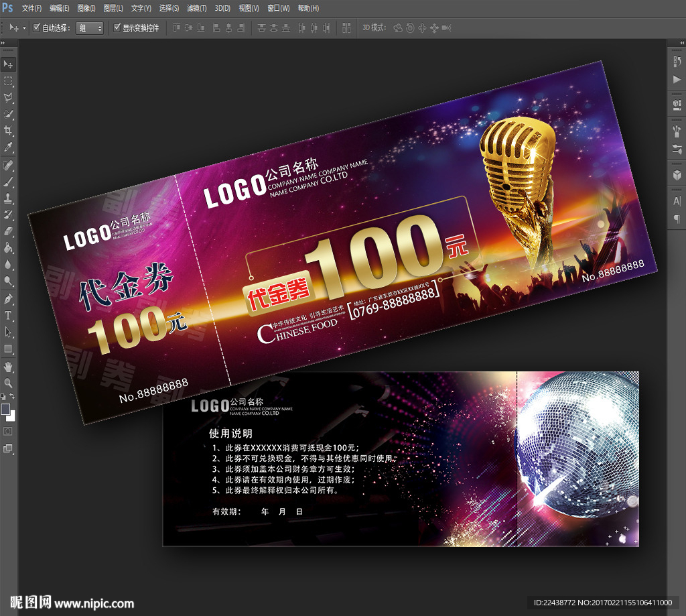
Task: Select the Eraser tool
Action: pos(8,232)
